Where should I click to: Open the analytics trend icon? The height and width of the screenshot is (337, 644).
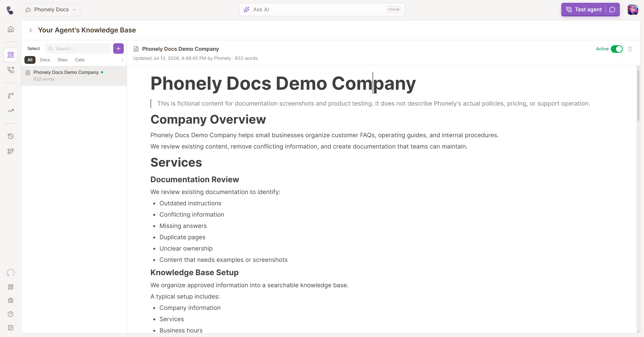click(x=11, y=111)
